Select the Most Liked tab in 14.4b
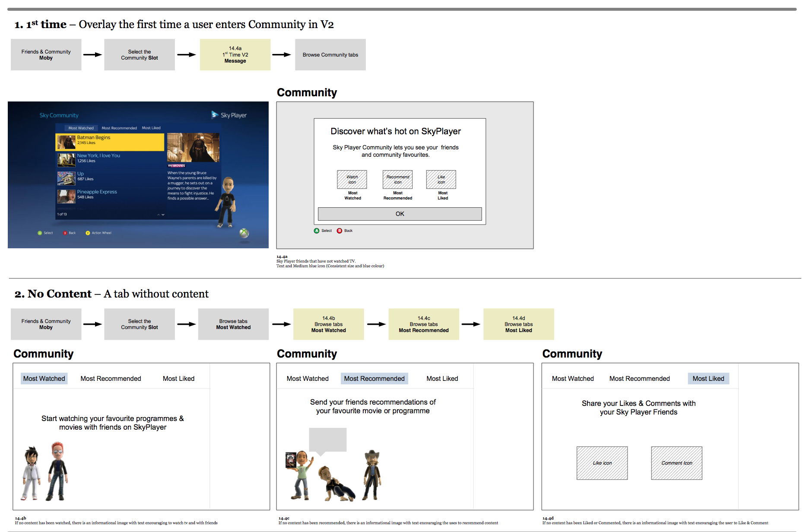The image size is (806, 532). coord(178,378)
